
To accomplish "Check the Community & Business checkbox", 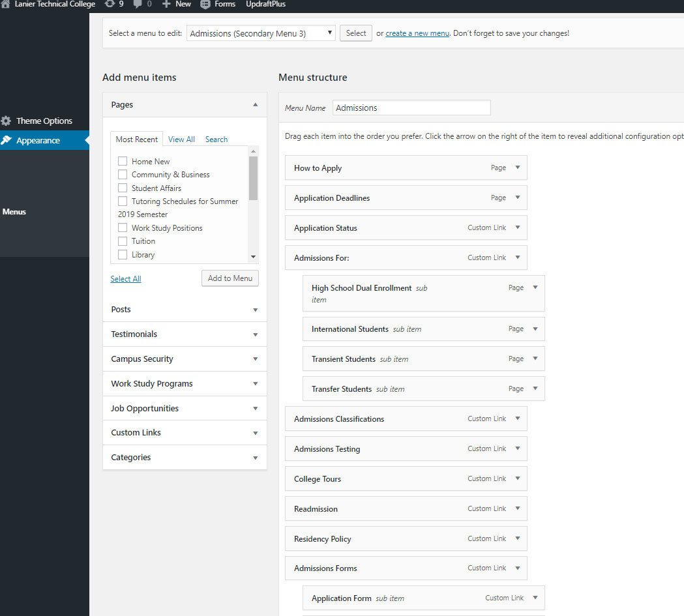I will click(x=123, y=175).
